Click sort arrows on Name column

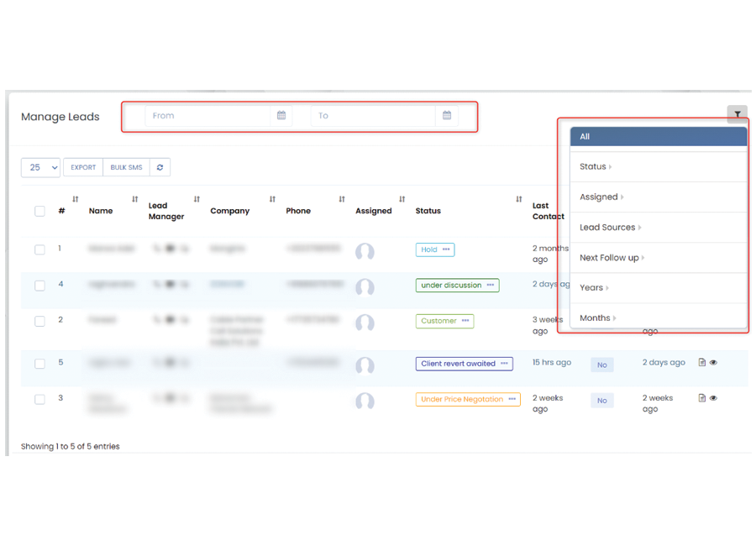pos(134,200)
